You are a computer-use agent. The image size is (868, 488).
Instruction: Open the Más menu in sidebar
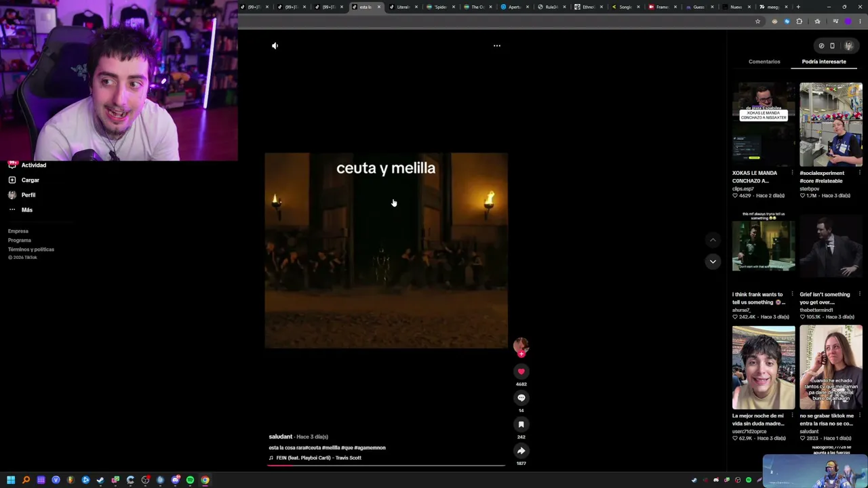pos(27,210)
